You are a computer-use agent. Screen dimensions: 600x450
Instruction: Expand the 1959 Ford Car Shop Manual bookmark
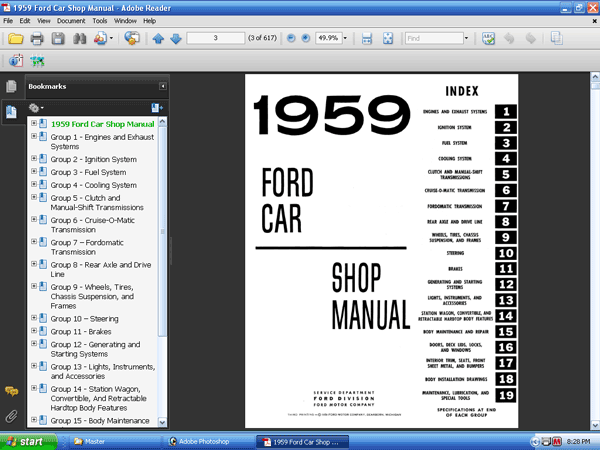34,123
